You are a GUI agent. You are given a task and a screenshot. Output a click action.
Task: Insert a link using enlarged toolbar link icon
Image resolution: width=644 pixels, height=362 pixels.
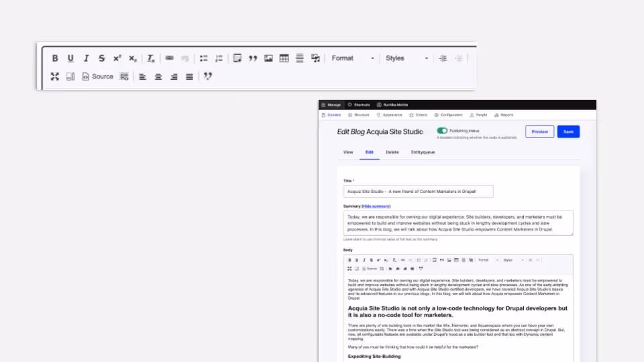[x=169, y=58]
